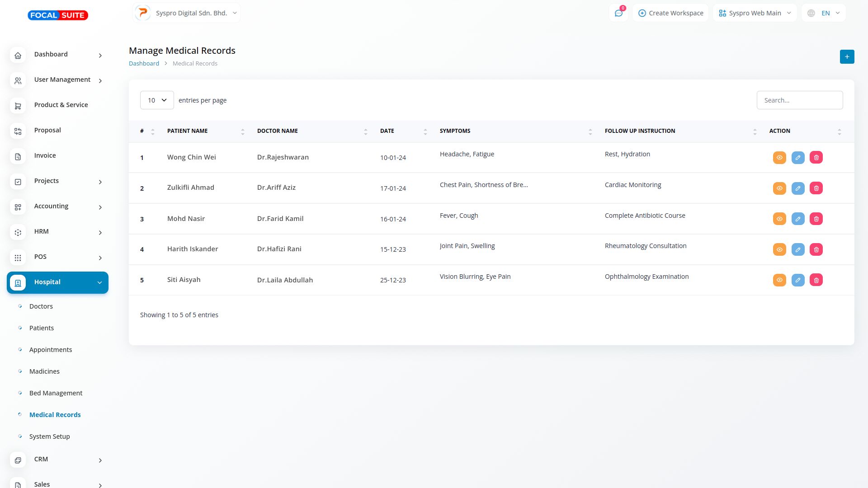Screen dimensions: 868x488
Task: Click the Search input field
Action: pyautogui.click(x=799, y=100)
